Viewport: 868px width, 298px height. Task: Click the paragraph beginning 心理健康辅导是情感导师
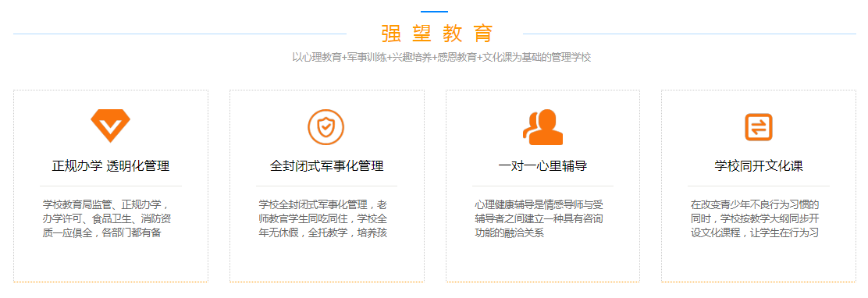tap(539, 218)
